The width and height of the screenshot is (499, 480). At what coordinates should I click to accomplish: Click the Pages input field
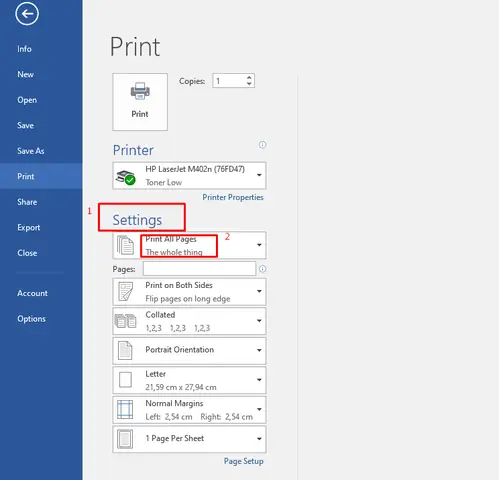(x=199, y=269)
